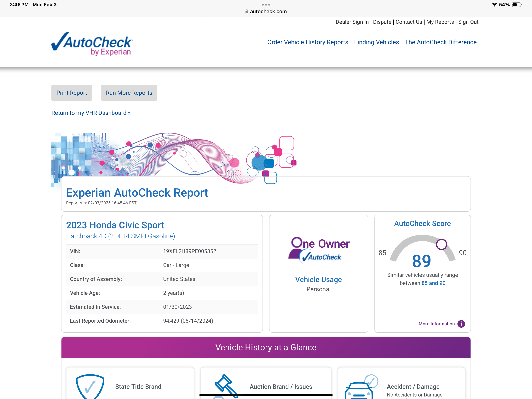Click the AutoCheck Score heading
532x399 pixels.
pos(422,223)
